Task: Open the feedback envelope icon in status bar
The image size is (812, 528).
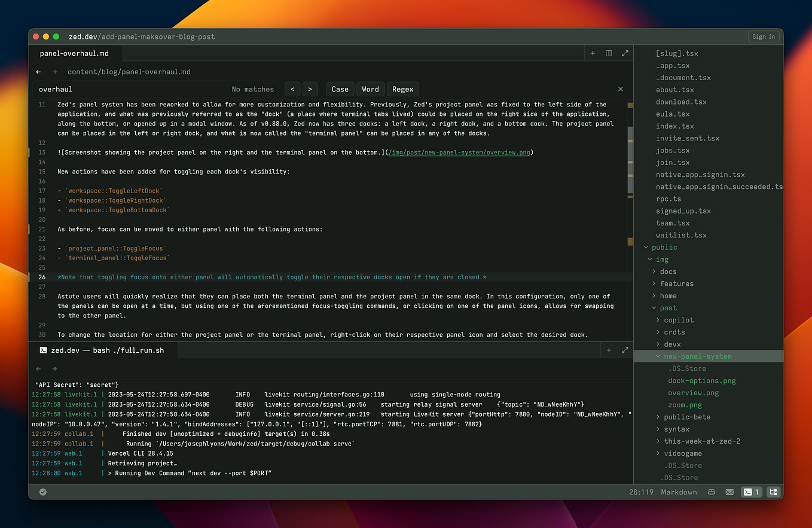Action: pyautogui.click(x=729, y=492)
